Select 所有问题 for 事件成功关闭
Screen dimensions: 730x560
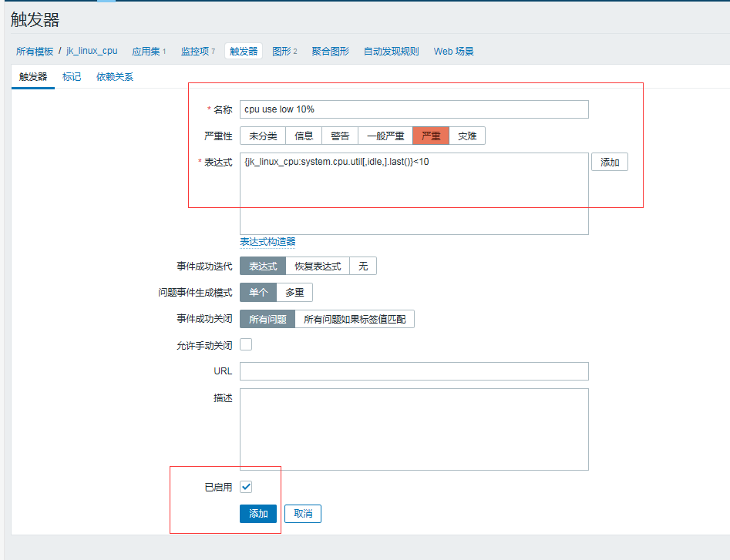(x=267, y=319)
